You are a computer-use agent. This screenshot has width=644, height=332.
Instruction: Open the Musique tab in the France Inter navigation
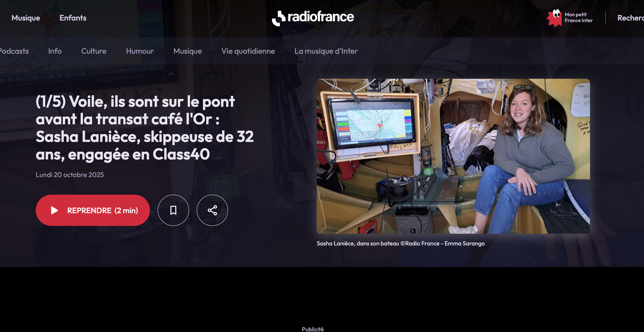pos(188,51)
